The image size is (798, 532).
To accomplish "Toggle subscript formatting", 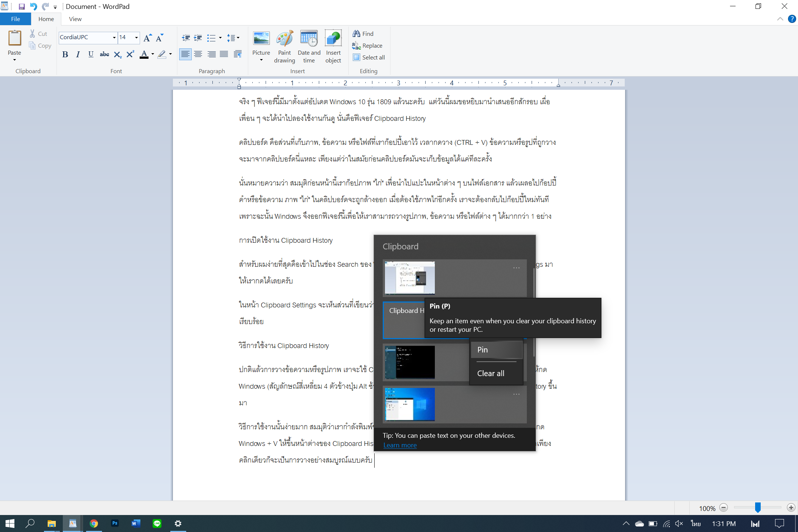I will click(117, 54).
